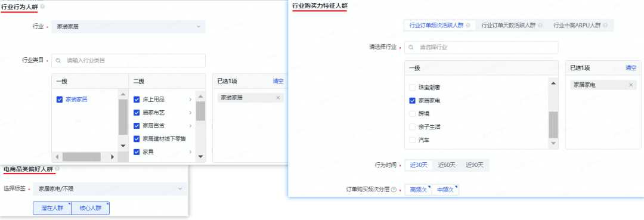
Task: Click up arrow of industry list scrollbar
Action: point(553,83)
